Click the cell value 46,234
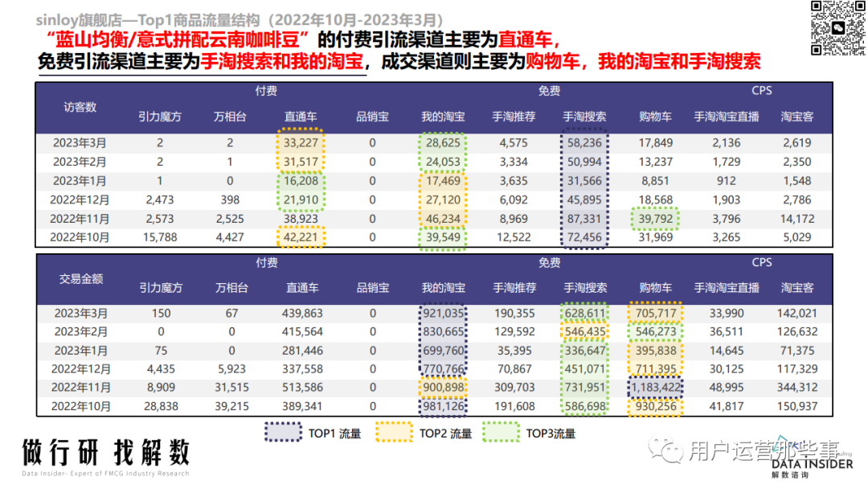 [443, 219]
